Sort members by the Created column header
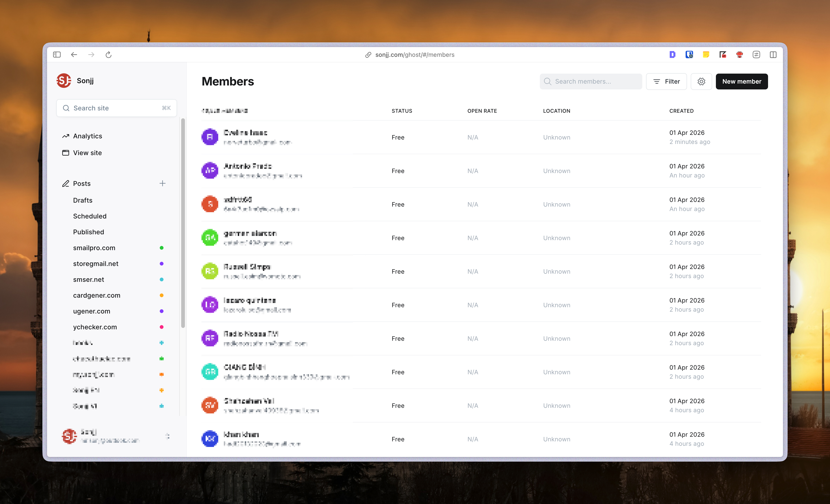830x504 pixels. (x=681, y=110)
